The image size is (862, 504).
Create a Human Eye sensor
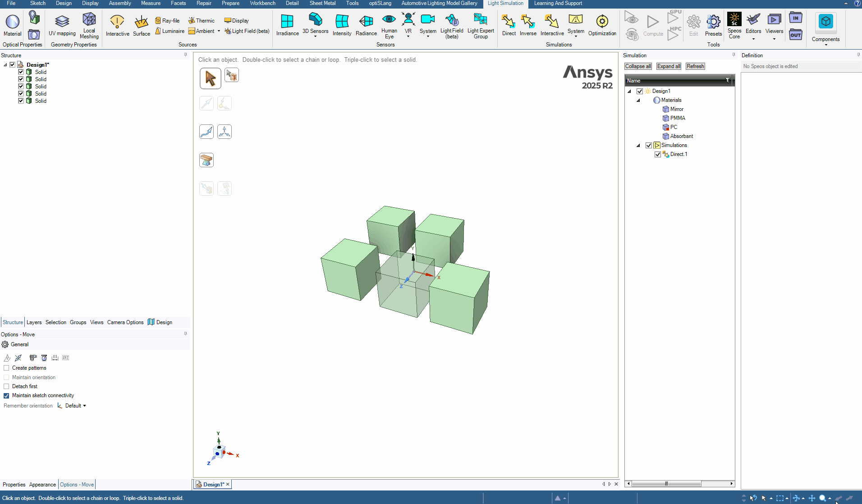click(x=389, y=26)
